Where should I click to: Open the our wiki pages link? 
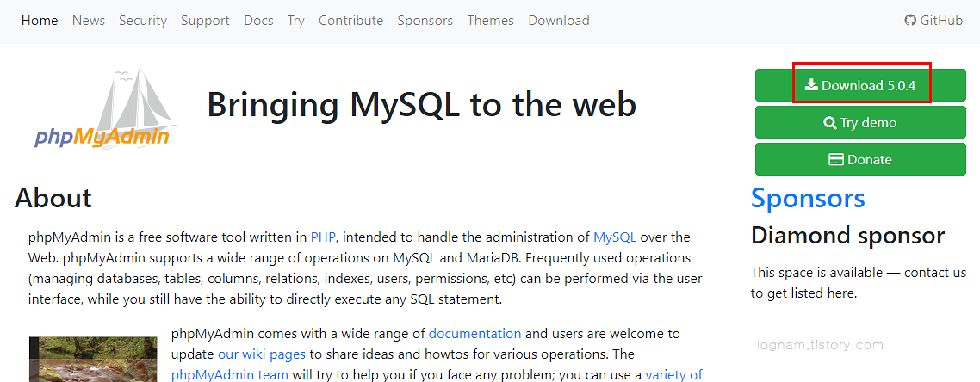point(262,354)
